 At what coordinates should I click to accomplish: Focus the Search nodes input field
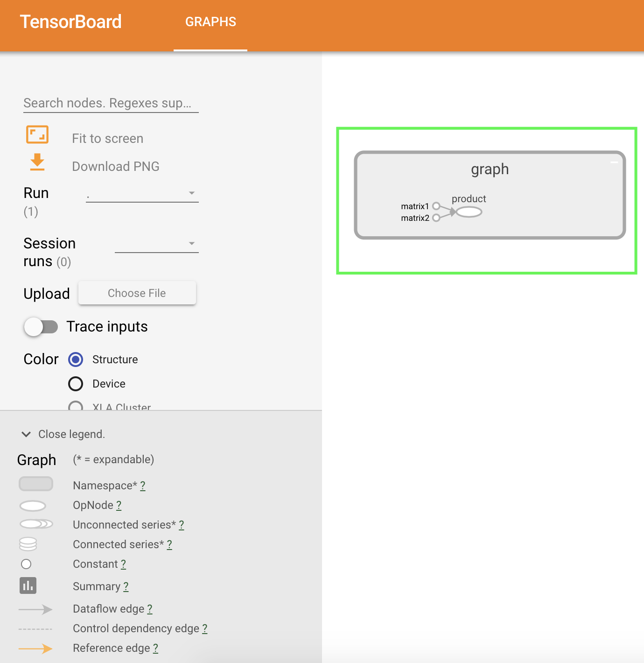[x=111, y=103]
